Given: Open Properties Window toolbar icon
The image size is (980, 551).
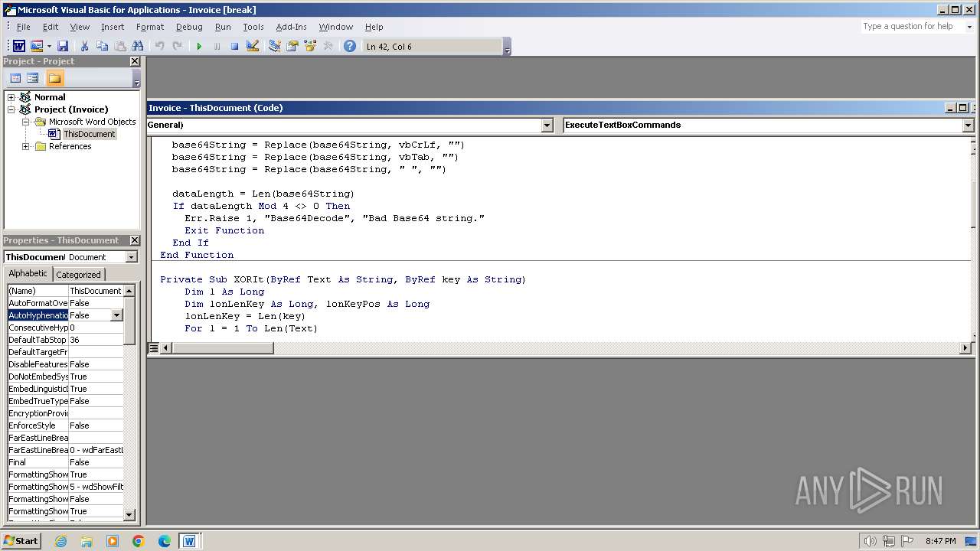Looking at the screenshot, I should coord(292,47).
